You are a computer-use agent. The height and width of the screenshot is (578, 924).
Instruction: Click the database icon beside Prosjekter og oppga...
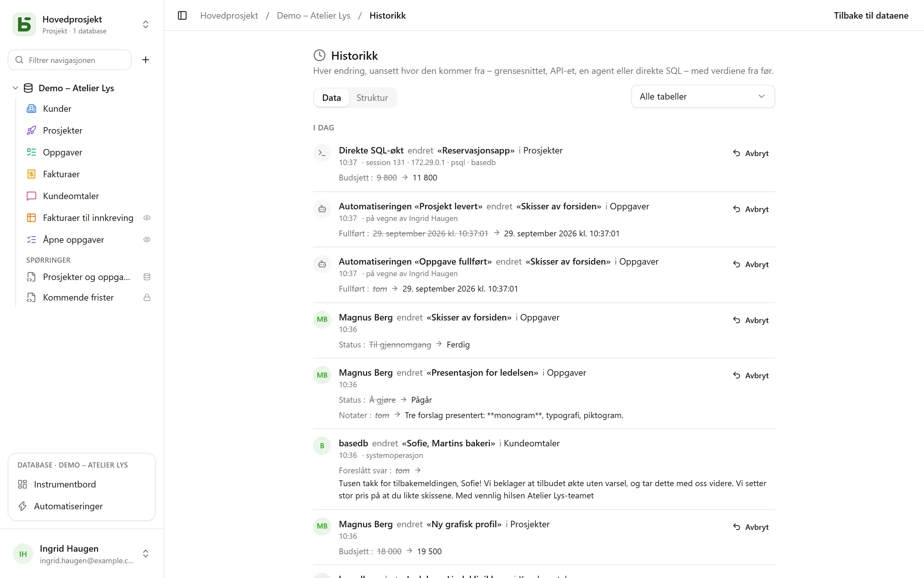pyautogui.click(x=147, y=277)
